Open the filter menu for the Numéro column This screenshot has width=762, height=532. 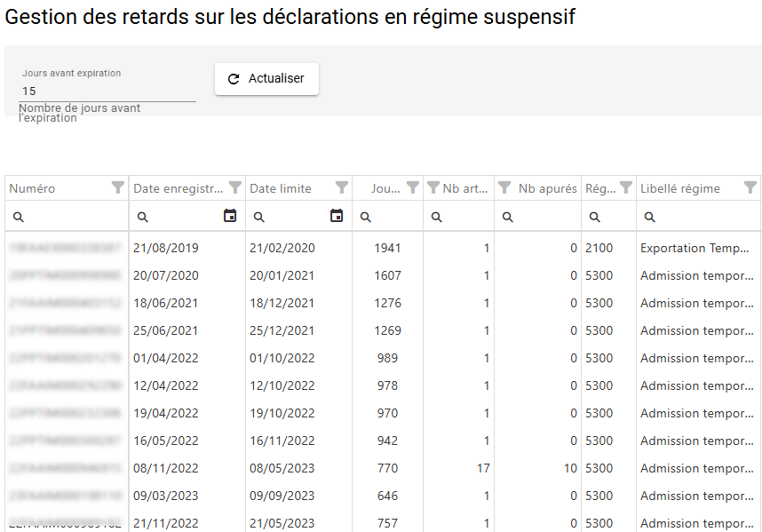(x=117, y=187)
